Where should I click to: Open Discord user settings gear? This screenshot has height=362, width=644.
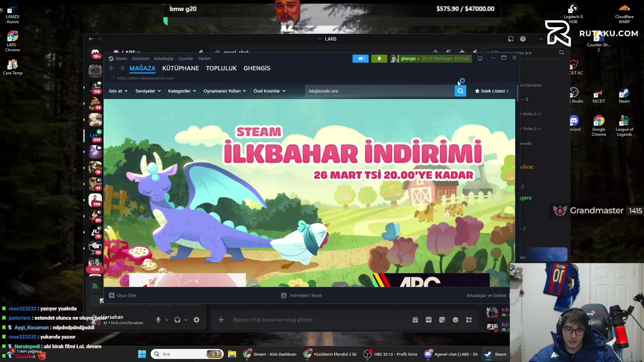point(197,320)
